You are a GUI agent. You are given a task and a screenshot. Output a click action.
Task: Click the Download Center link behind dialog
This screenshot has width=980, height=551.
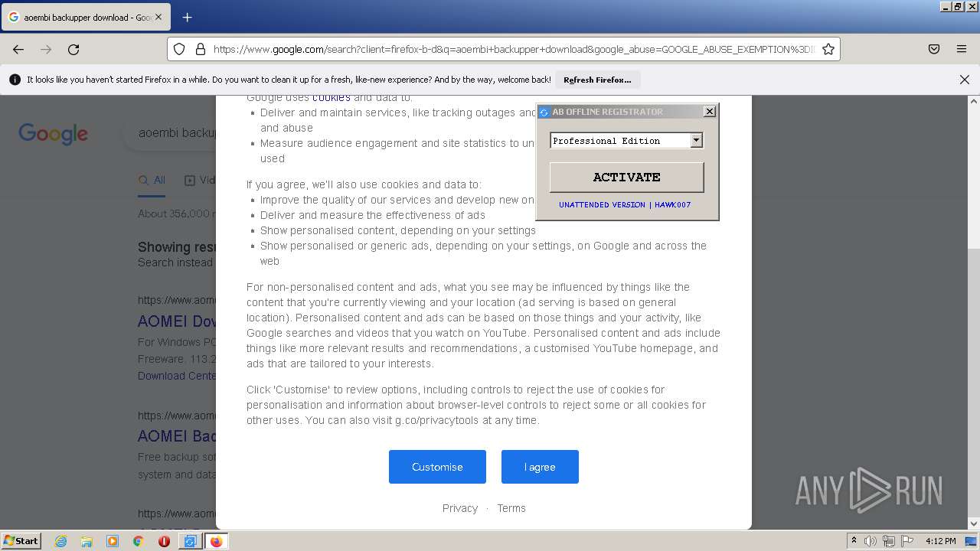[x=178, y=376]
